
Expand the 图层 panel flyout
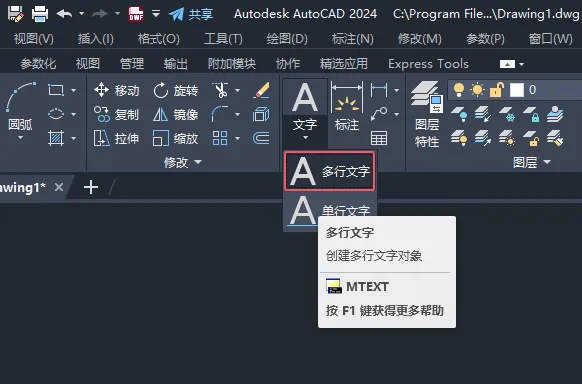click(532, 162)
